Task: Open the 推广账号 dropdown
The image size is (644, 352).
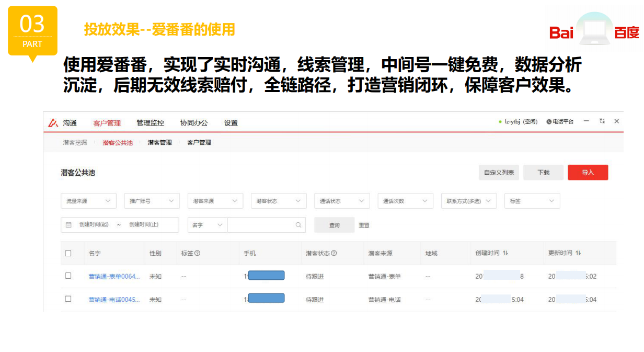Action: (152, 201)
